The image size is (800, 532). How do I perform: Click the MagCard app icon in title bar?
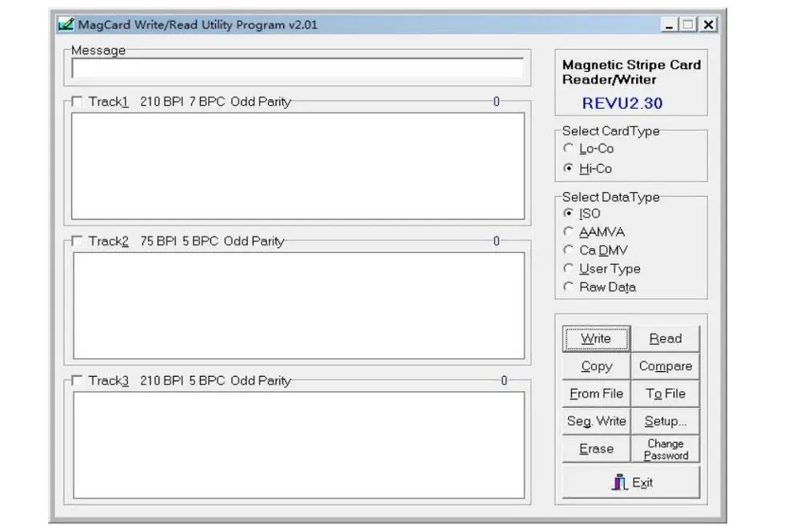66,24
